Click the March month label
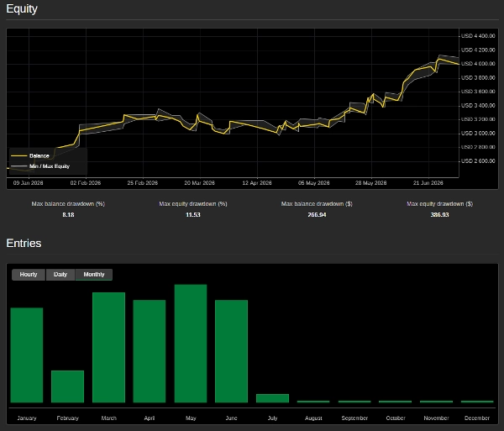504x431 pixels. (x=108, y=418)
